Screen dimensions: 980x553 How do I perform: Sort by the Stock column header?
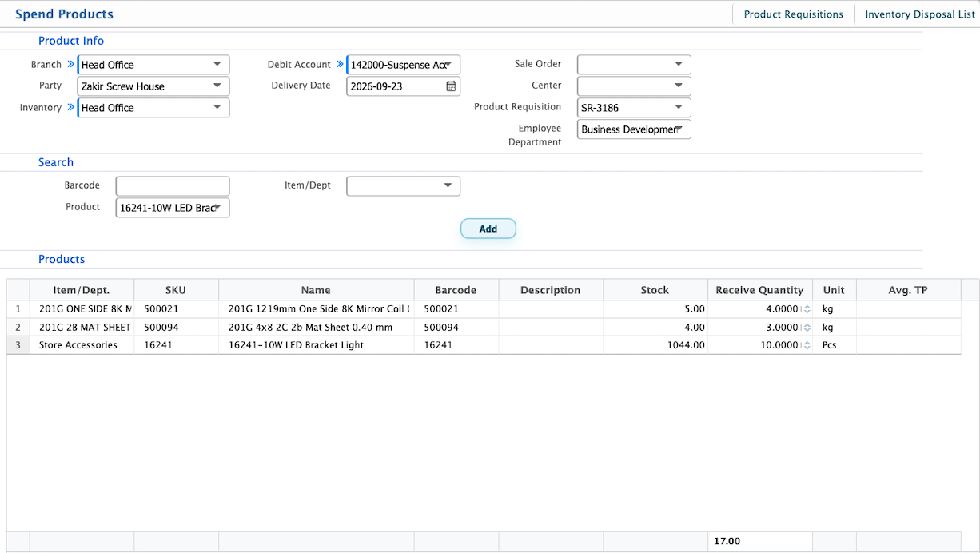pos(655,290)
